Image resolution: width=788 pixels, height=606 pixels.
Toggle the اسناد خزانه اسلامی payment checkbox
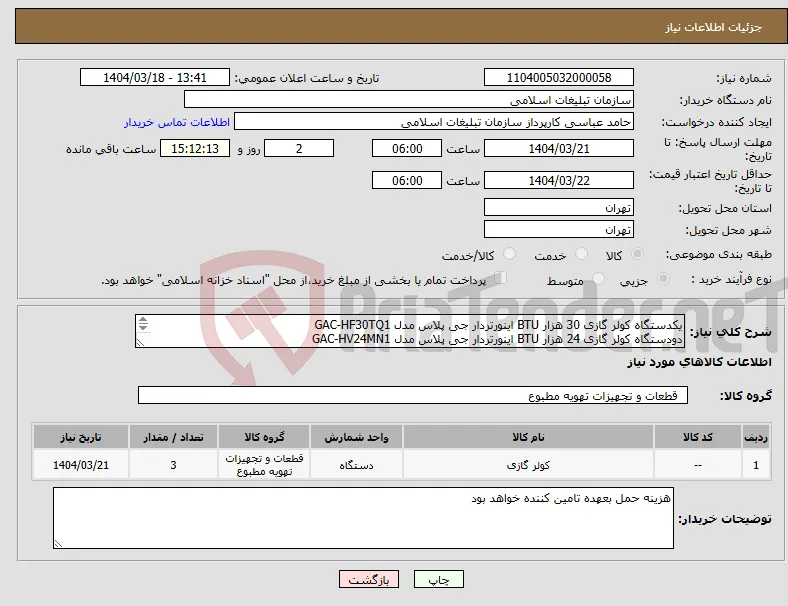pyautogui.click(x=501, y=277)
